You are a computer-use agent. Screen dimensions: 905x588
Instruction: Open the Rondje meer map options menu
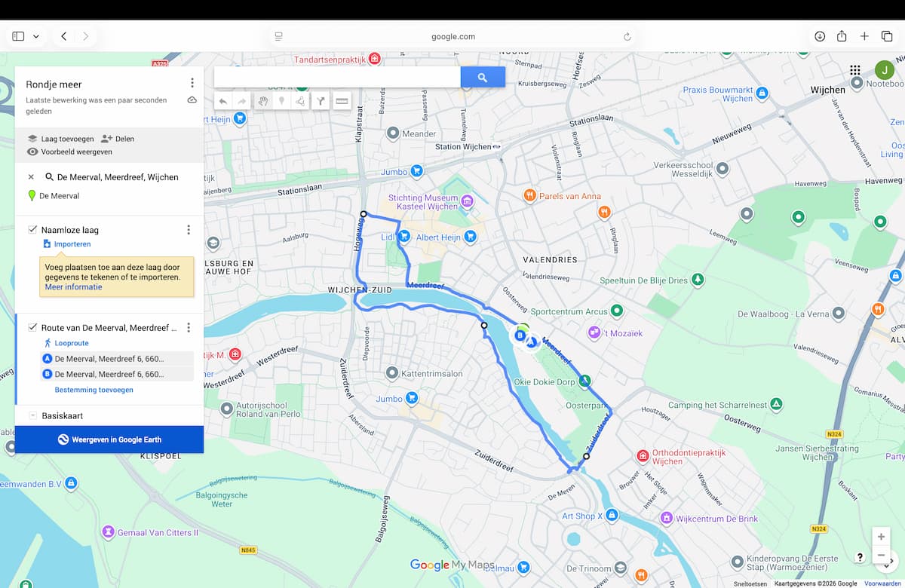[192, 83]
